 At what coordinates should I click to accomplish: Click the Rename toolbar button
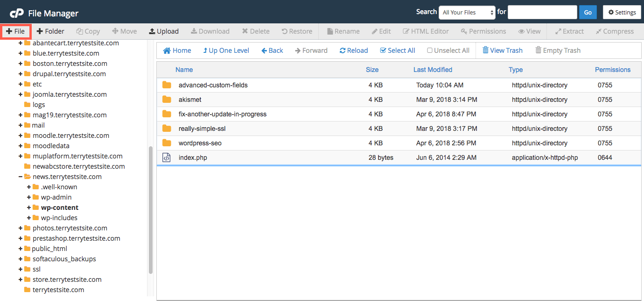click(343, 31)
